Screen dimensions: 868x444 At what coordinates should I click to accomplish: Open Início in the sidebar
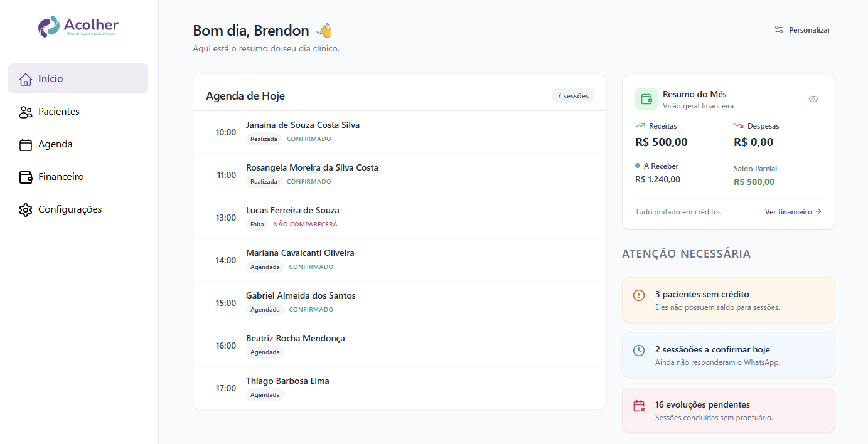coord(78,79)
